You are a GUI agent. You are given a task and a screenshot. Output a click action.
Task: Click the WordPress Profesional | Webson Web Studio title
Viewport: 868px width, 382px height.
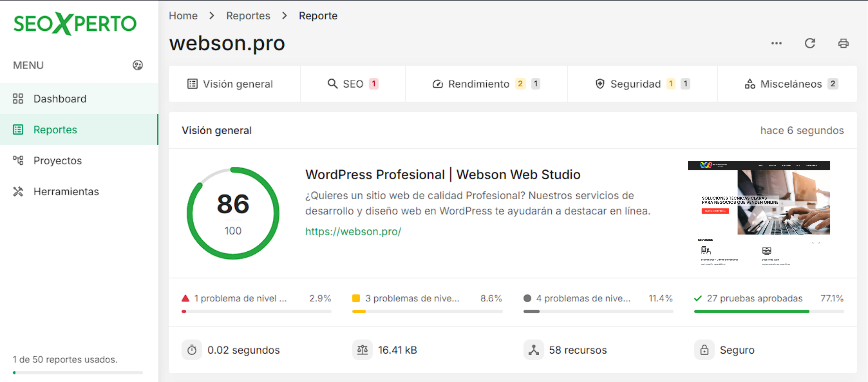click(443, 175)
